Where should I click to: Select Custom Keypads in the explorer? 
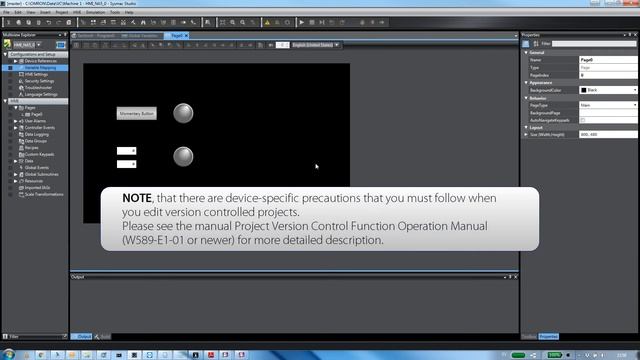(39, 154)
